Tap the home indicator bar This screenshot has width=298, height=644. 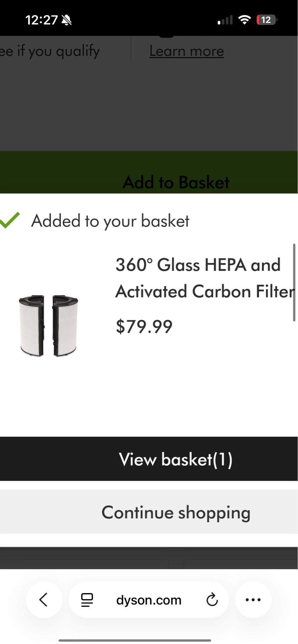pos(135,640)
